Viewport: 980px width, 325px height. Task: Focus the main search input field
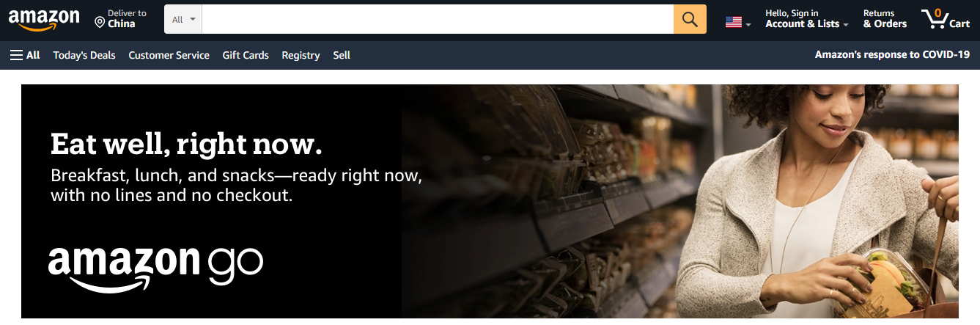pos(438,19)
